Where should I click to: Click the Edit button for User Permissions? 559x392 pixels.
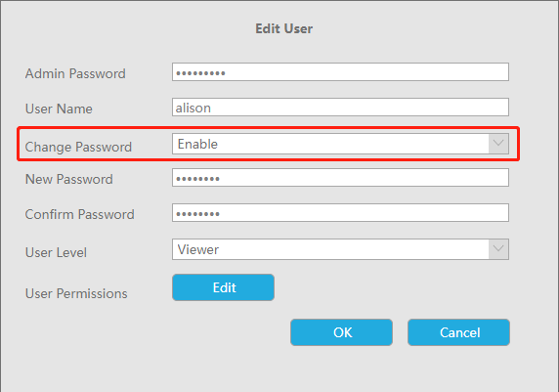coord(223,287)
